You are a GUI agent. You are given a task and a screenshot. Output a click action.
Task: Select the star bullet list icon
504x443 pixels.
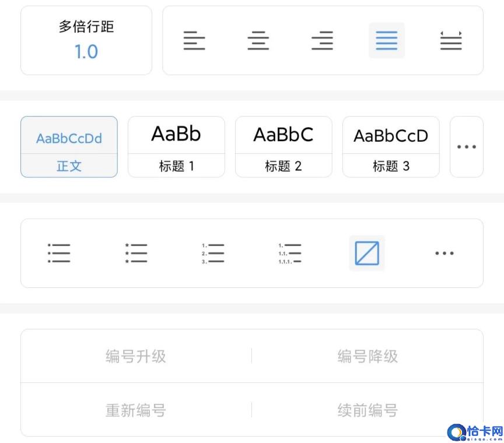point(135,253)
